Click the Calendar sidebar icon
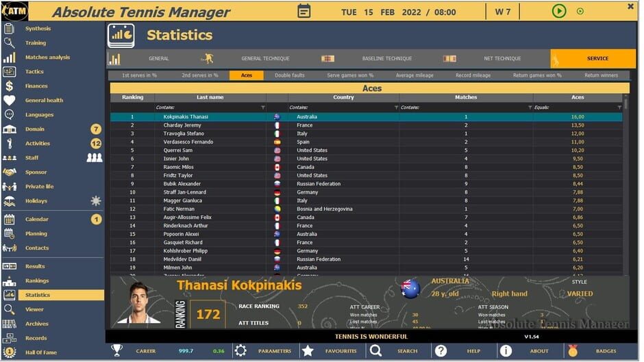644x362 pixels. (x=9, y=220)
